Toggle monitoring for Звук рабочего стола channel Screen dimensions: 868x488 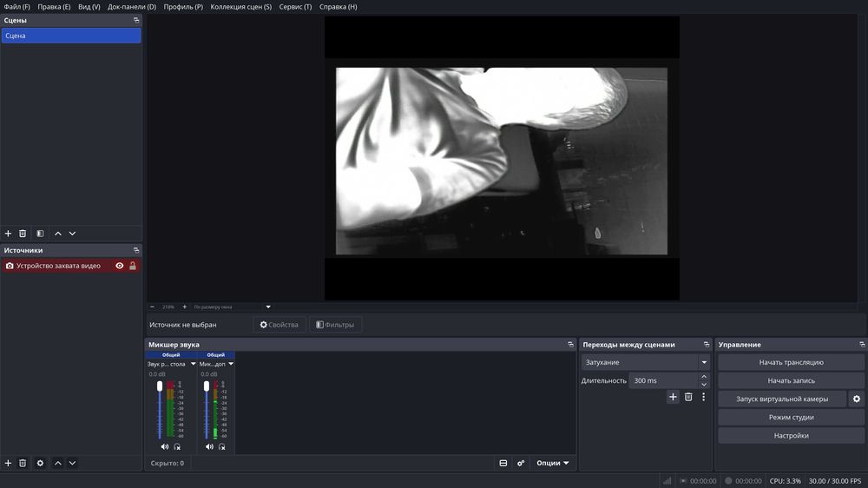pyautogui.click(x=177, y=446)
